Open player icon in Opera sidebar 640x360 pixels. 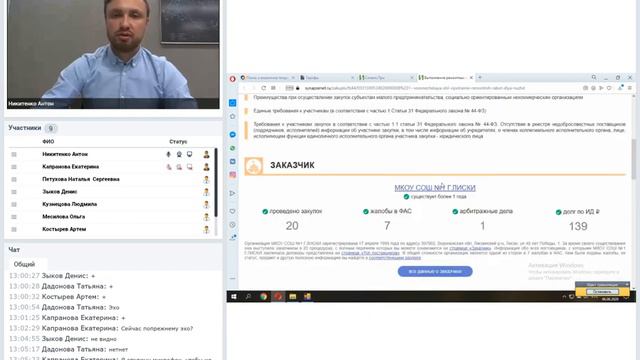tap(233, 193)
